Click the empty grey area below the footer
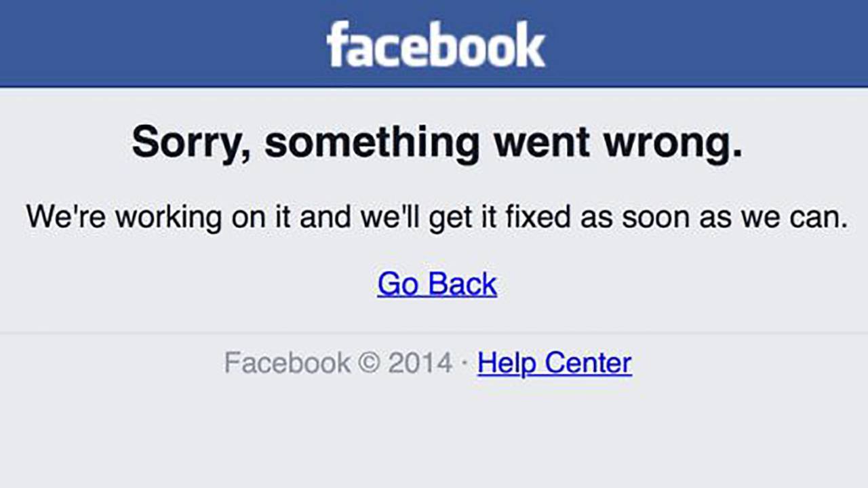Viewport: 868px width, 488px height. [434, 434]
